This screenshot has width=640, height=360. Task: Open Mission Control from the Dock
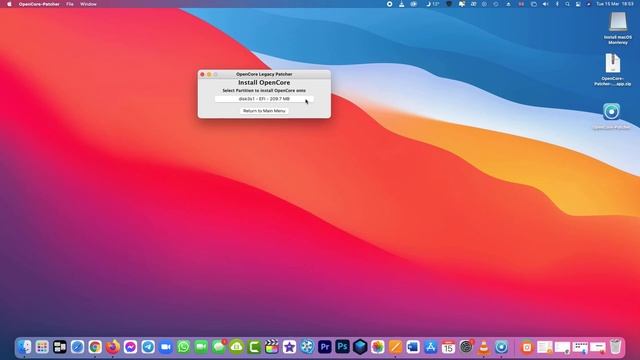coord(60,347)
